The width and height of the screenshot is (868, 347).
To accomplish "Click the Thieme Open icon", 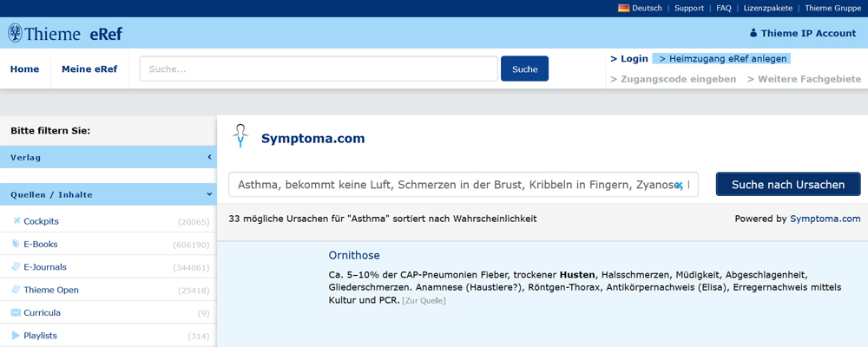I will 16,290.
